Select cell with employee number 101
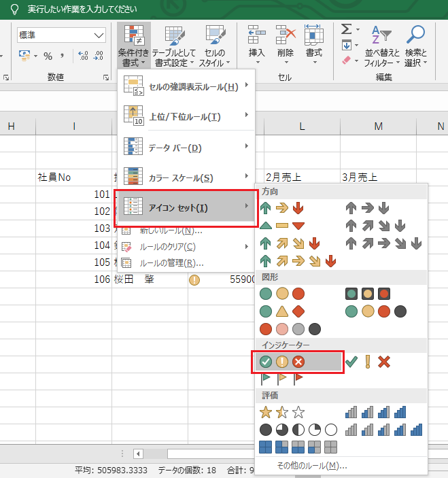 point(74,194)
